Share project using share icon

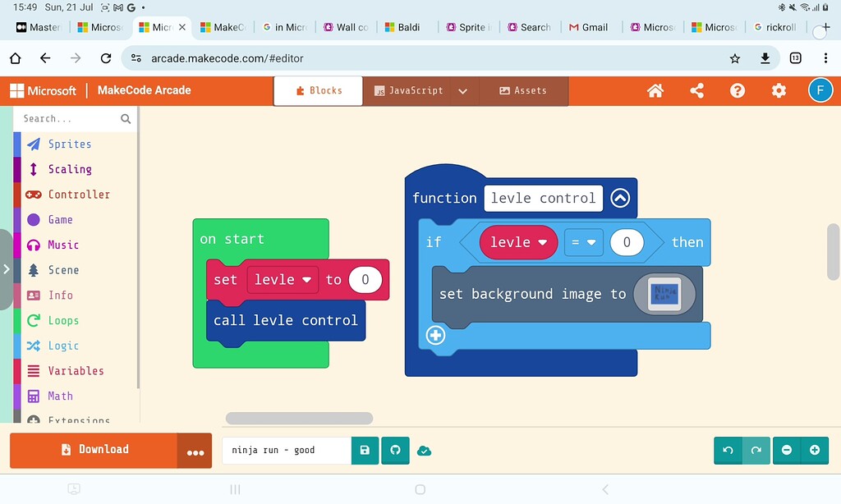(696, 90)
